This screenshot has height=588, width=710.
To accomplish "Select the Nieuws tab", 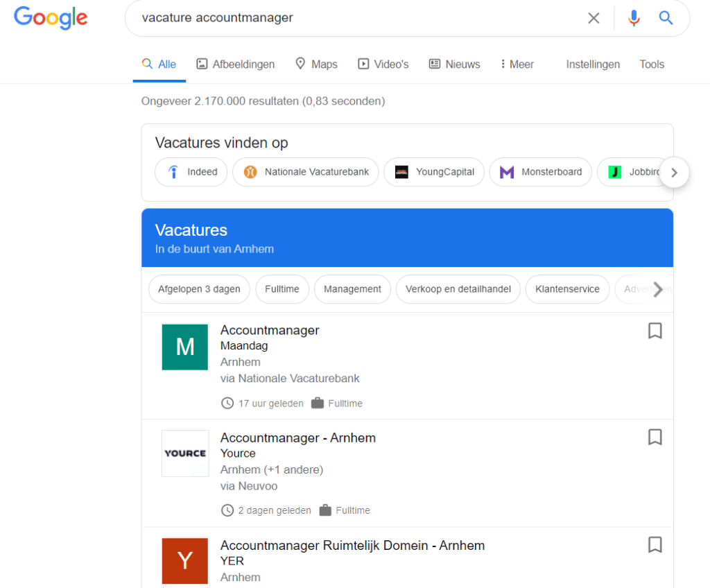I will [x=454, y=64].
